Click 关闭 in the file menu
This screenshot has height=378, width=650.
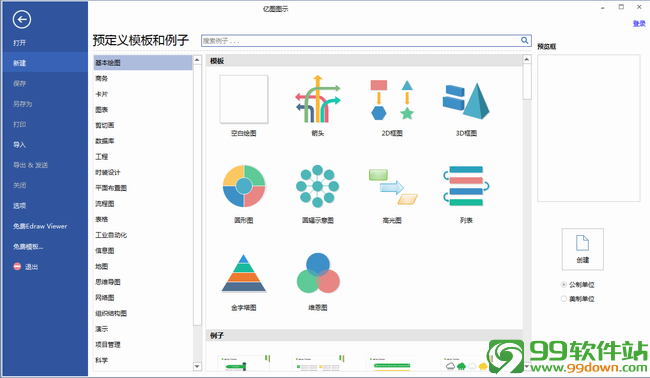pos(19,185)
